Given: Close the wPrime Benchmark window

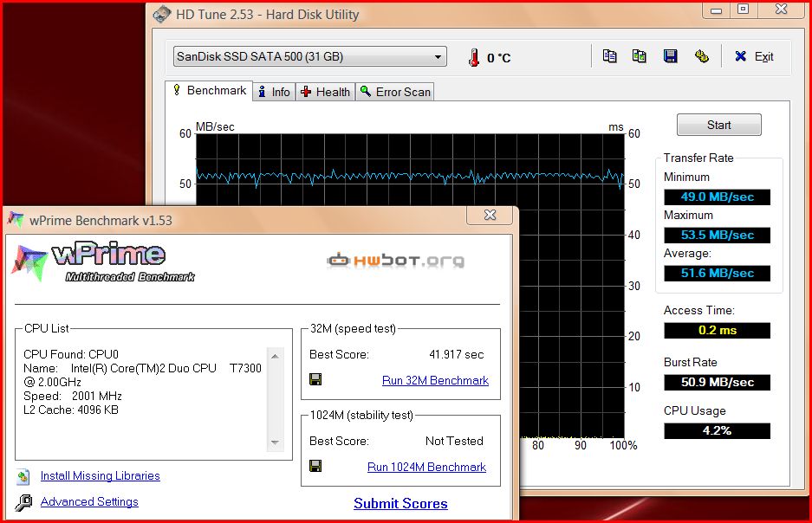Looking at the screenshot, I should [490, 216].
